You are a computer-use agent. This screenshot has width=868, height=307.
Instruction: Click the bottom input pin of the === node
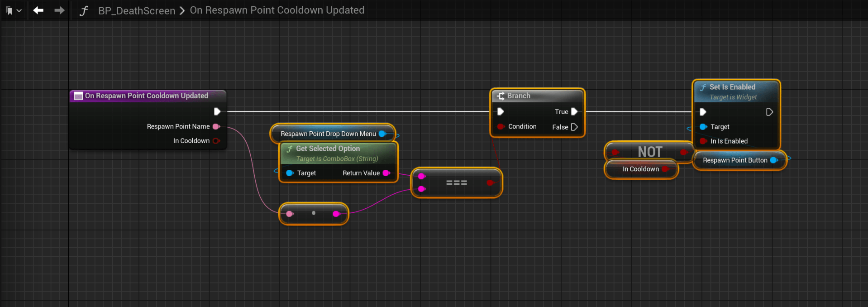pyautogui.click(x=421, y=189)
